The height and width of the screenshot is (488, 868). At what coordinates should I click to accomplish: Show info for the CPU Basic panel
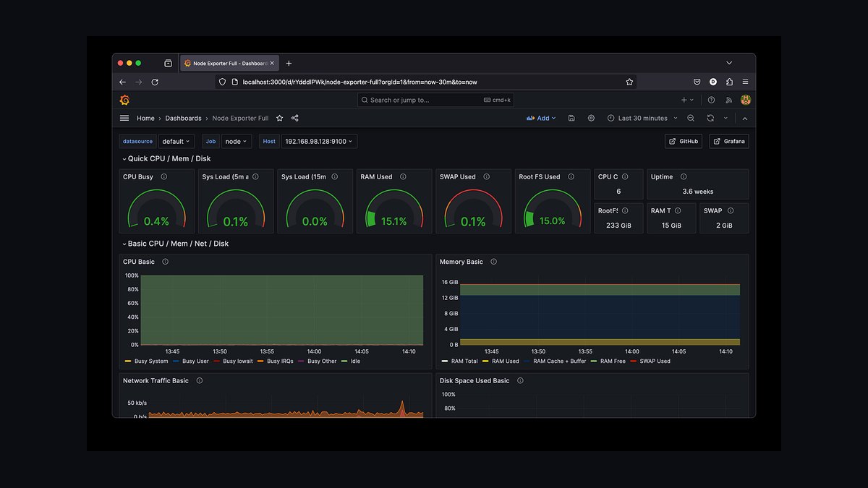165,262
